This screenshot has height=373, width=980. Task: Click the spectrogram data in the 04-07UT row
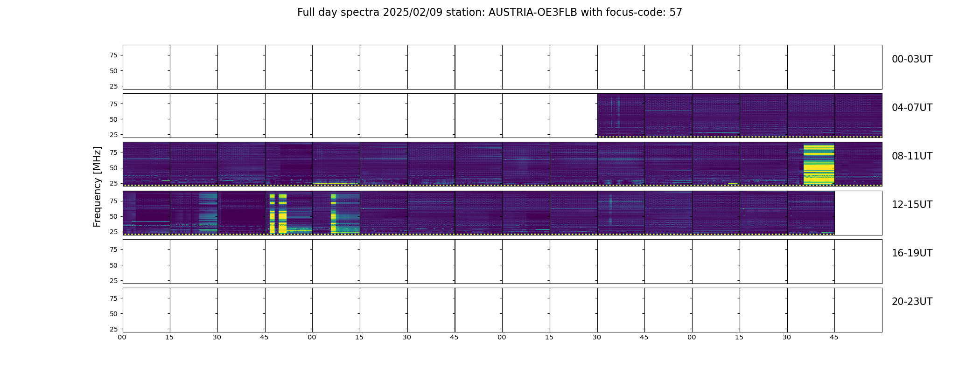(740, 115)
